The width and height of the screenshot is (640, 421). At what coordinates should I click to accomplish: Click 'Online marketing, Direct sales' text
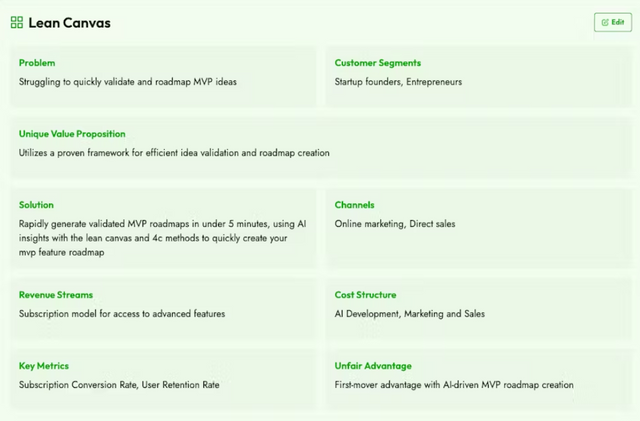(x=395, y=224)
